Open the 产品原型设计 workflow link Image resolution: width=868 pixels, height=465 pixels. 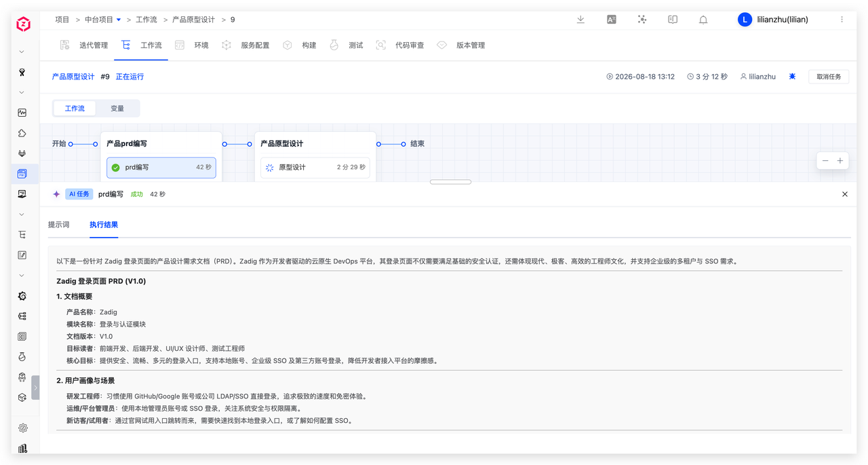pos(73,77)
